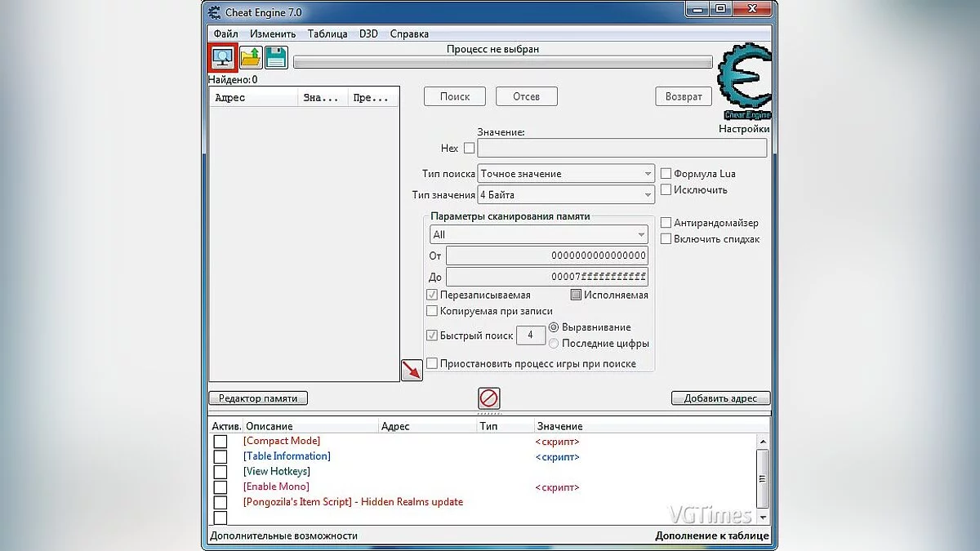Toggle Включить спидхак checkbox

pyautogui.click(x=666, y=239)
